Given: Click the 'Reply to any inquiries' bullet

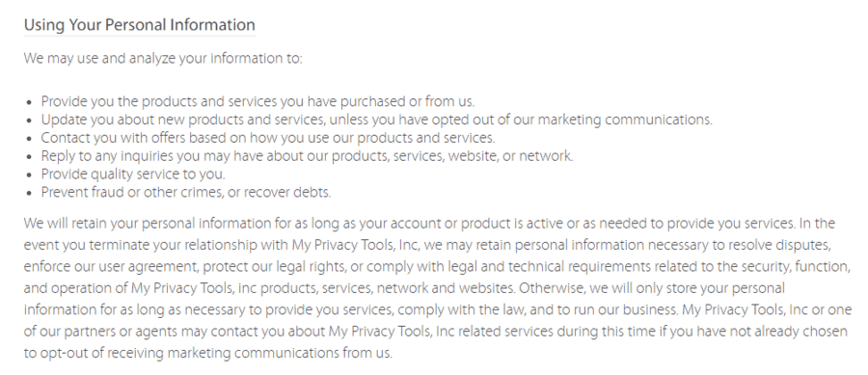Looking at the screenshot, I should [308, 156].
